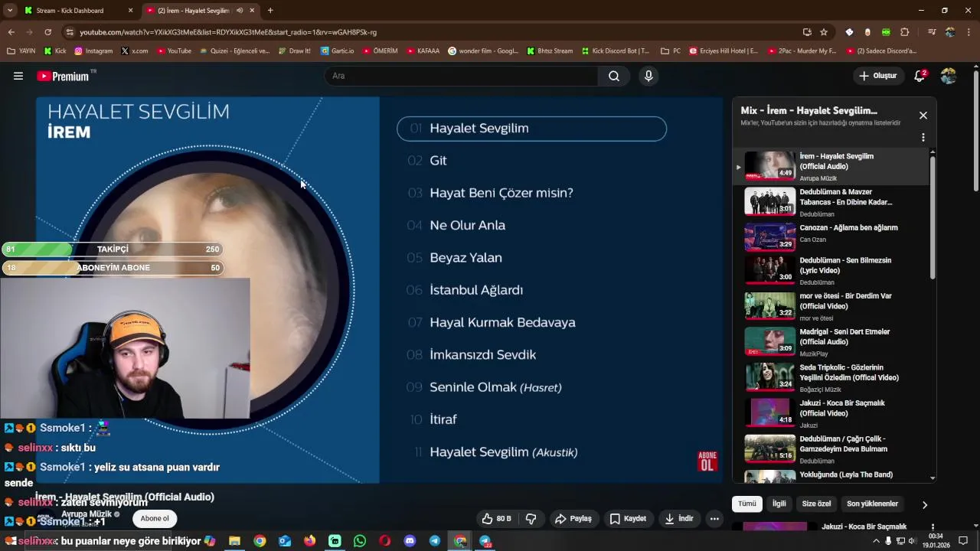Subscribe with the Abone ol button
Image resolution: width=980 pixels, height=551 pixels.
tap(155, 518)
